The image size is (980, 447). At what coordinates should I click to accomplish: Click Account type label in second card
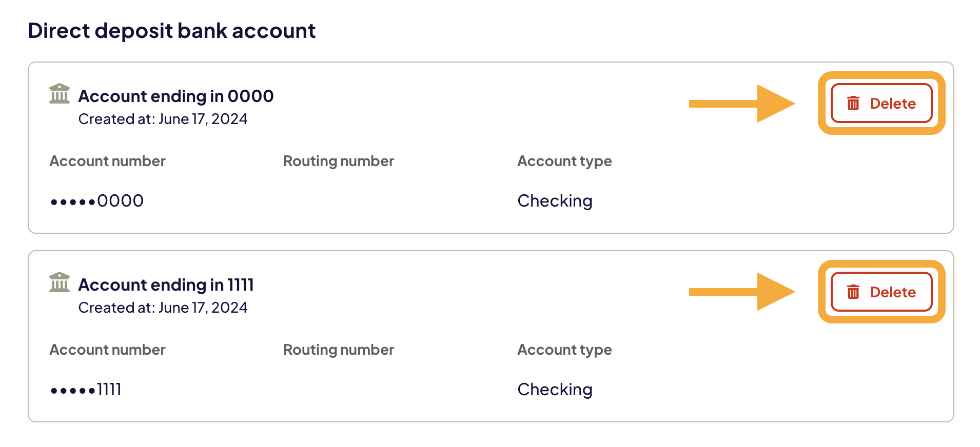click(564, 350)
